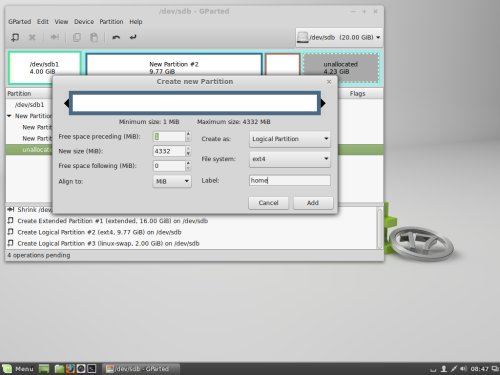Click the /dev/sdb - GParted taskbar entry
Screen dimensions: 500x375
[x=141, y=369]
